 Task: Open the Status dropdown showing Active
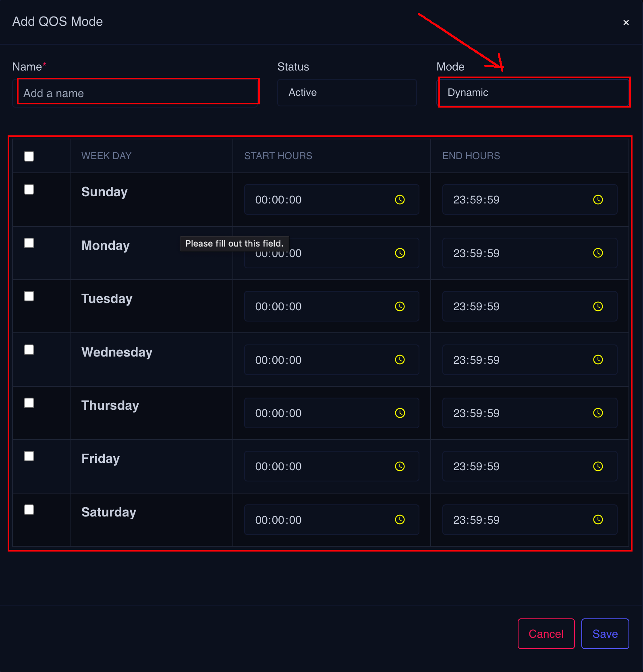tap(346, 93)
